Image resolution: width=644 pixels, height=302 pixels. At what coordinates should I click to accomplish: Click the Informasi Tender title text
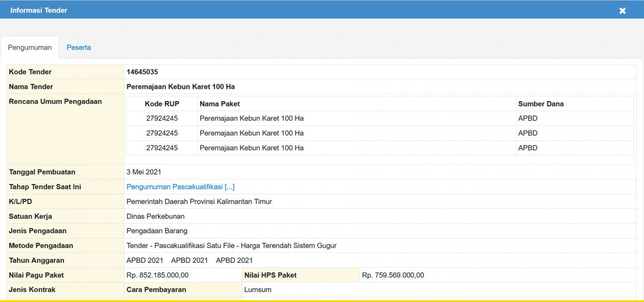coord(39,10)
